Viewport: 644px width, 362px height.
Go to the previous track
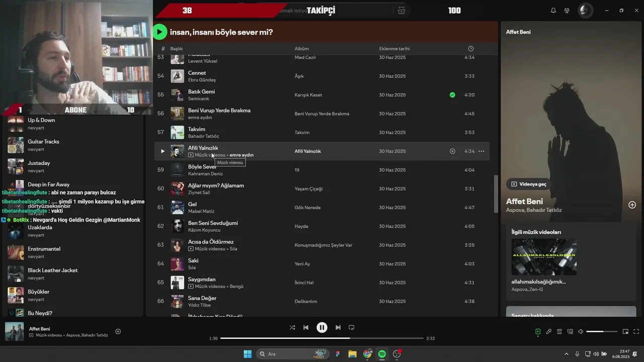point(306,327)
